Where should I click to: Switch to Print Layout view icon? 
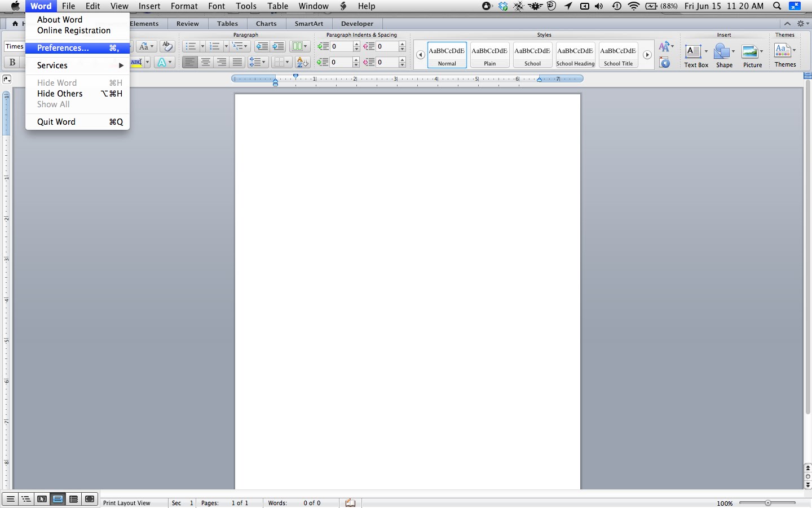pyautogui.click(x=58, y=500)
